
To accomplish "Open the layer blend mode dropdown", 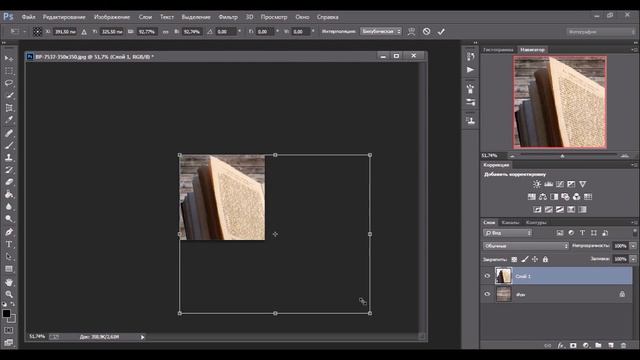I will tap(526, 246).
